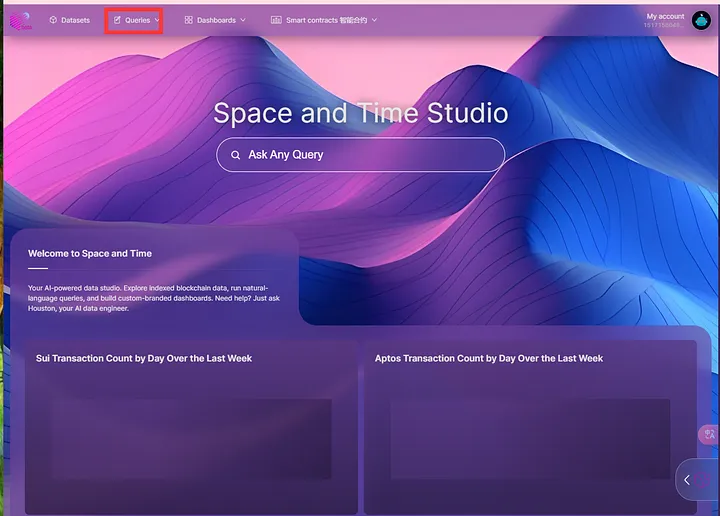This screenshot has height=516, width=720.
Task: Open the Smart contracts menu
Action: [325, 20]
